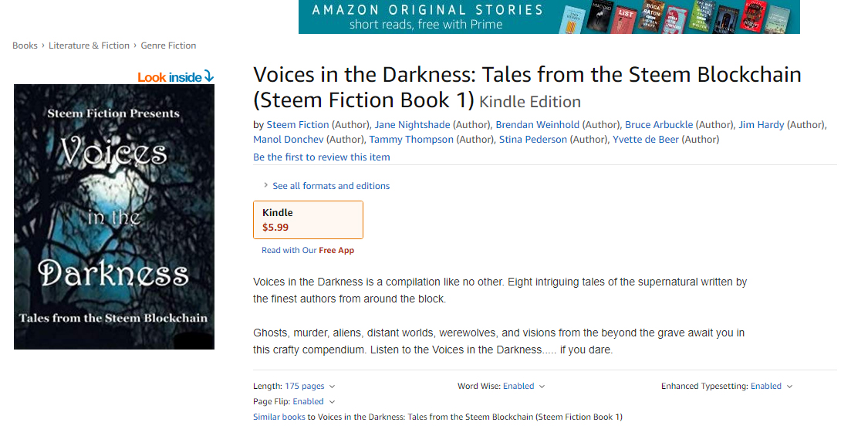Open the book cover image
This screenshot has width=868, height=429.
[114, 217]
